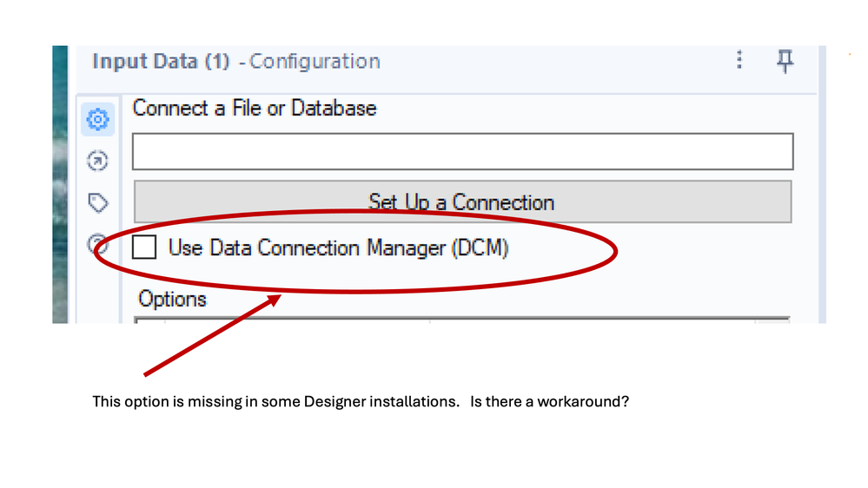Click the Configuration word in title bar
Screen dimensions: 868x488
tap(315, 62)
